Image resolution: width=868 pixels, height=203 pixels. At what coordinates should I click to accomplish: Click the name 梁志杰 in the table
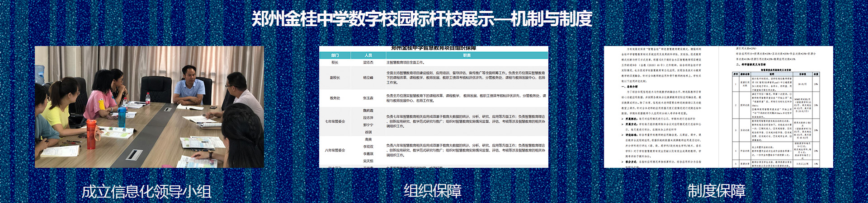[368, 63]
